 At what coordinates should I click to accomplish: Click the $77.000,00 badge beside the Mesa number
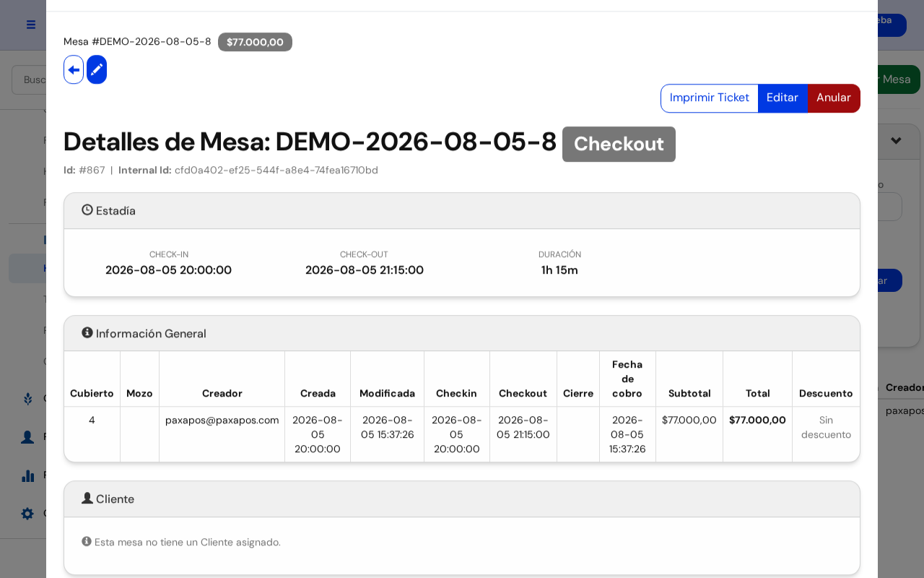255,42
